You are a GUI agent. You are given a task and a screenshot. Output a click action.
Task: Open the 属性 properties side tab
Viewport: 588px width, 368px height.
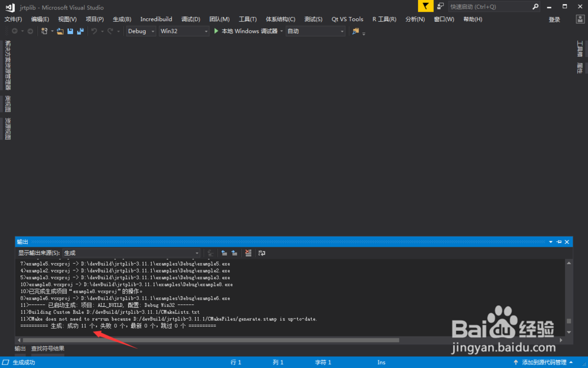580,68
